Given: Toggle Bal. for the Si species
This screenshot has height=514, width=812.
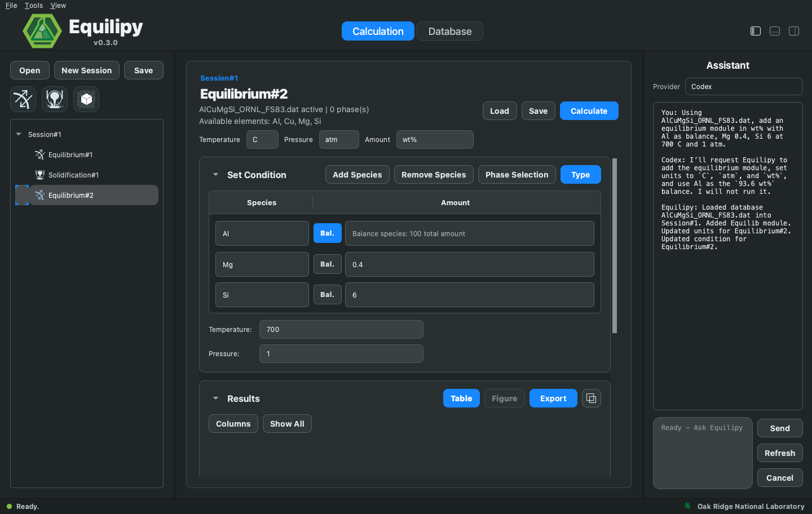Looking at the screenshot, I should [x=328, y=295].
